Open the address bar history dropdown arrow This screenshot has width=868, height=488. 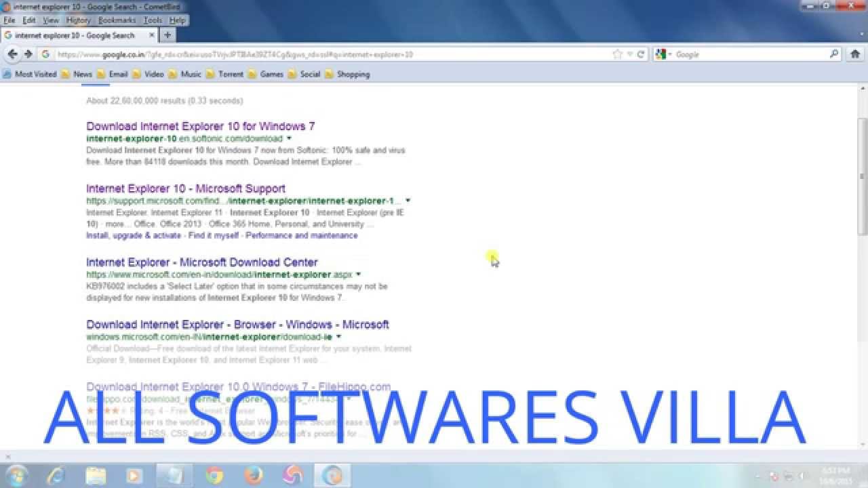point(629,54)
